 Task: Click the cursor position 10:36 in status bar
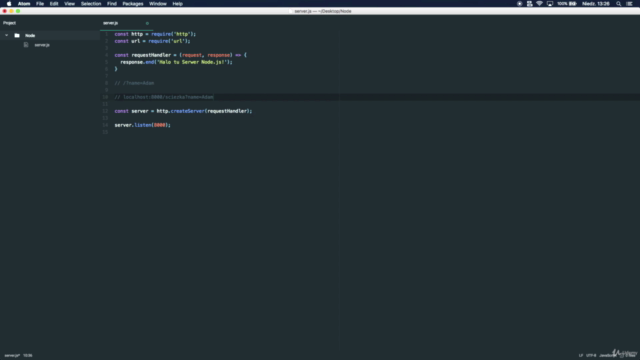28,356
